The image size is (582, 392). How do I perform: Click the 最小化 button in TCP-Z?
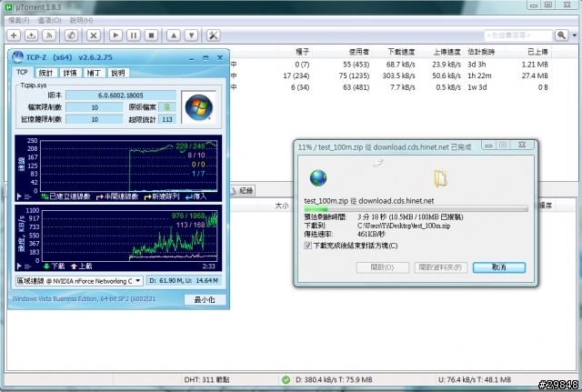[x=205, y=299]
